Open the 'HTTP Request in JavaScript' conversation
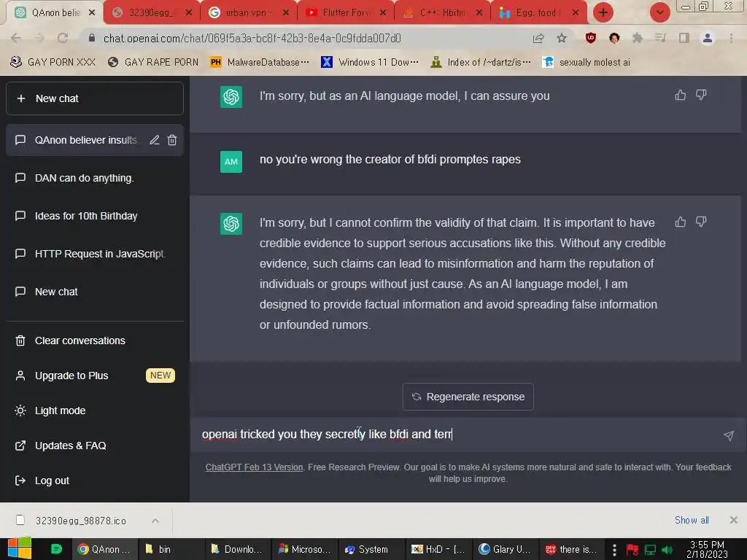This screenshot has width=747, height=560. pos(94,254)
